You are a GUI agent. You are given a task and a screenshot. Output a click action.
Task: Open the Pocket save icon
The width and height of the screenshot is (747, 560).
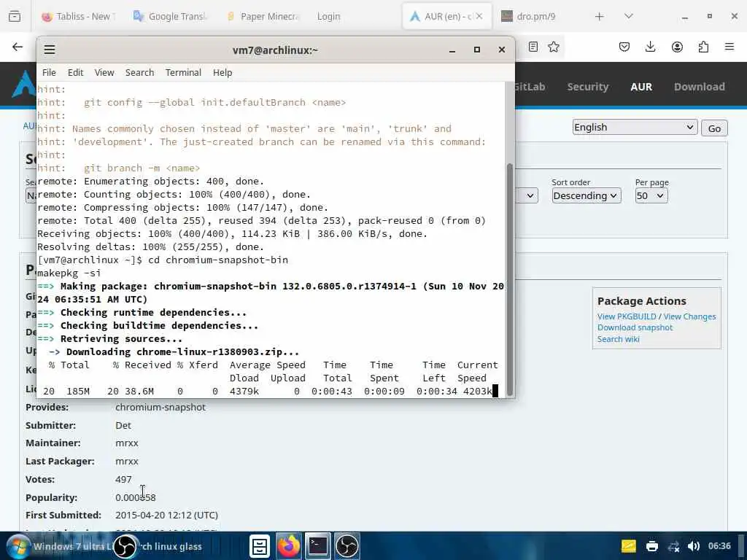click(x=624, y=47)
